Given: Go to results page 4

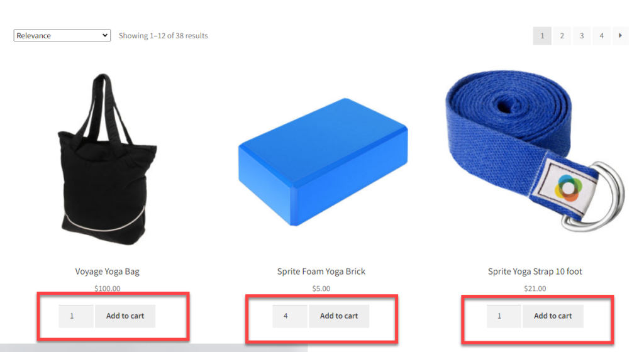Looking at the screenshot, I should click(x=601, y=36).
